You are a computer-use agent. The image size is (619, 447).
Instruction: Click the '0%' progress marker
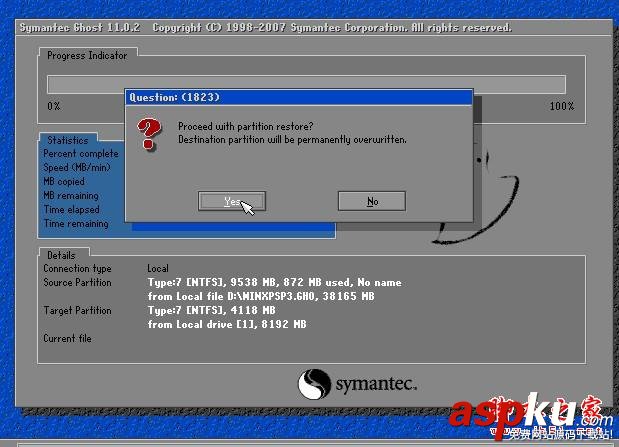pos(54,106)
